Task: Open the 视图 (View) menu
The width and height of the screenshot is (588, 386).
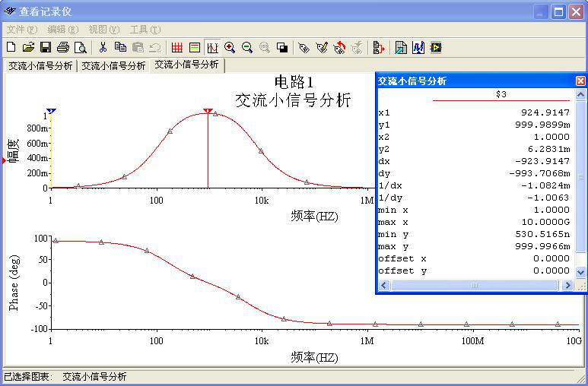Action: [103, 30]
